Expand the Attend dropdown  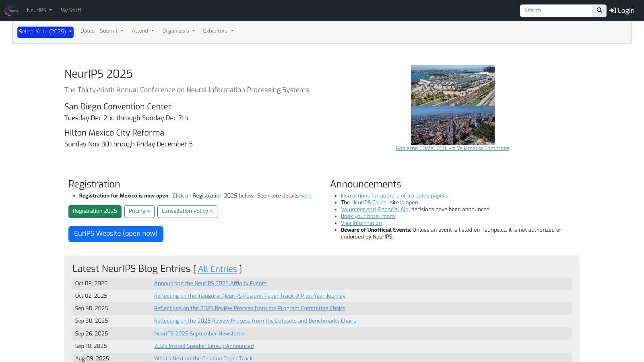[142, 31]
